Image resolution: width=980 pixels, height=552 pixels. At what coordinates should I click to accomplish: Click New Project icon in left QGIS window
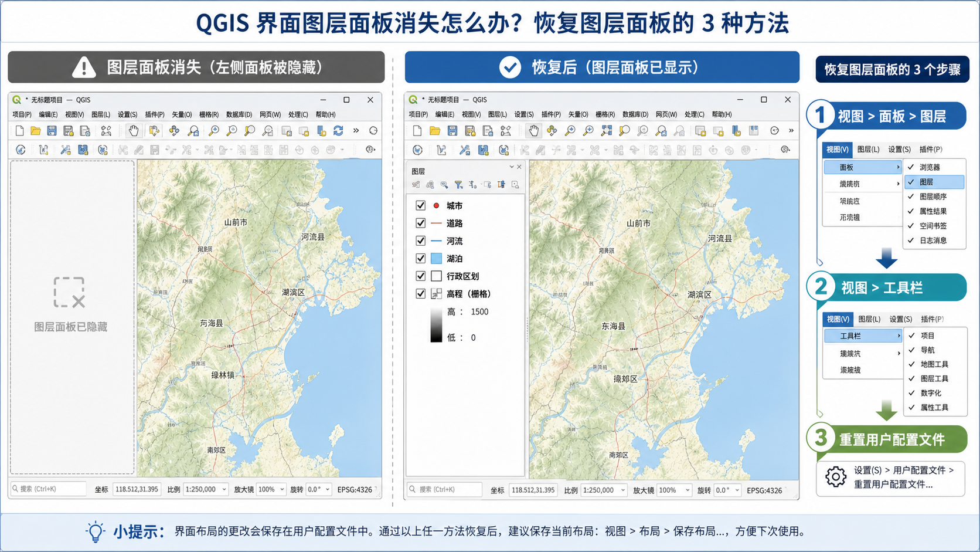[19, 130]
